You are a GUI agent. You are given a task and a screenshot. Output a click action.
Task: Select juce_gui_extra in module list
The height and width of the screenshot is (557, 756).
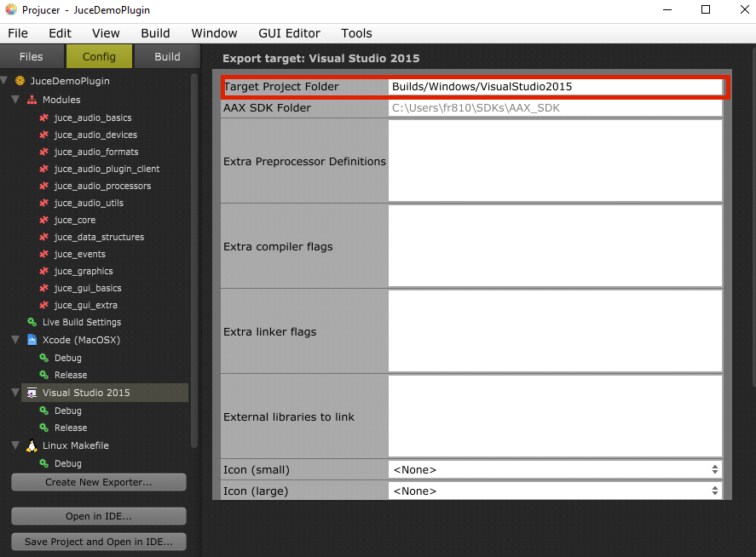86,305
